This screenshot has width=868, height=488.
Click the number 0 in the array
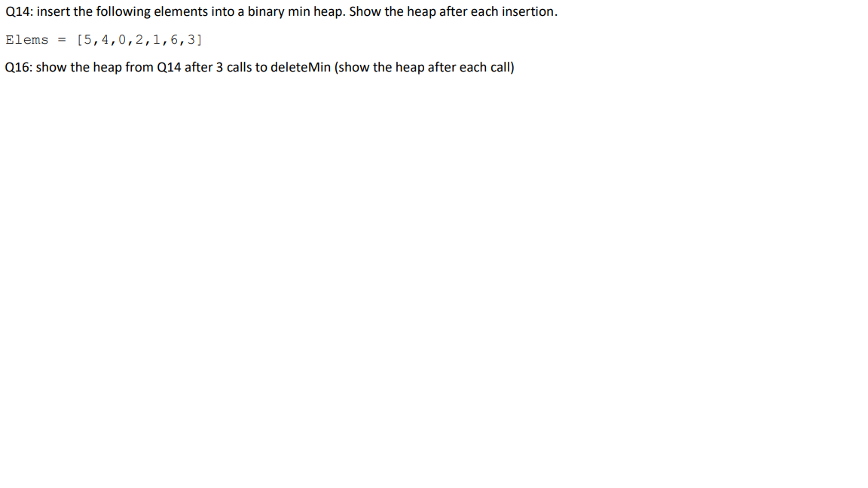[122, 40]
